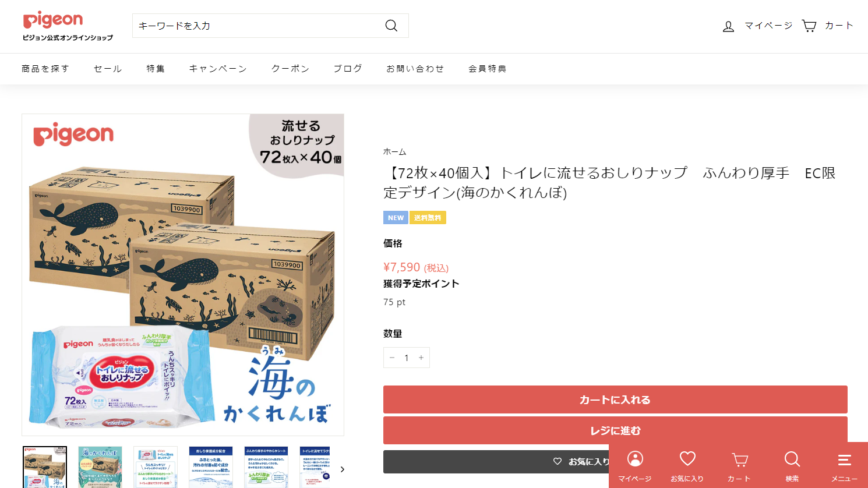The height and width of the screenshot is (488, 868).
Task: Open the マイページ account icon in header
Action: 728,26
